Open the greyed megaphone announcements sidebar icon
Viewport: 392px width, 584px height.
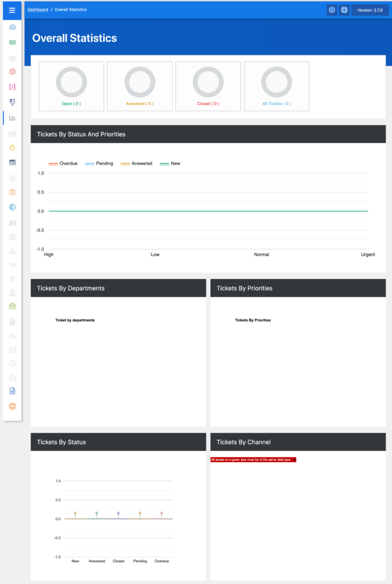click(13, 265)
